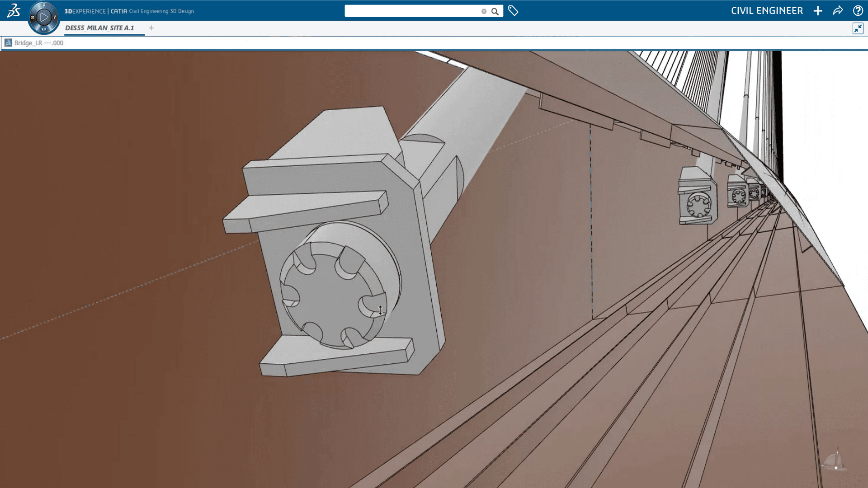Click the 3DS Dassault logo icon

pos(14,10)
